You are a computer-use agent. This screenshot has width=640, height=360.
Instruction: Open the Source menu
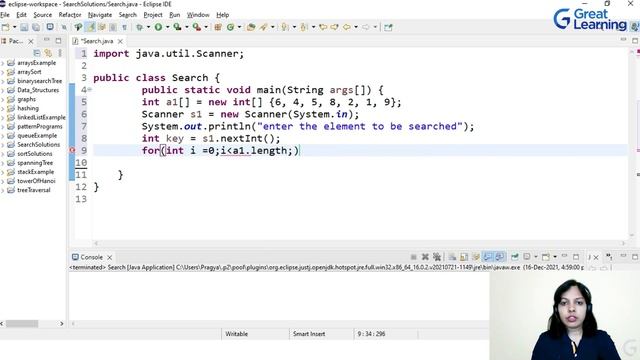(x=42, y=15)
